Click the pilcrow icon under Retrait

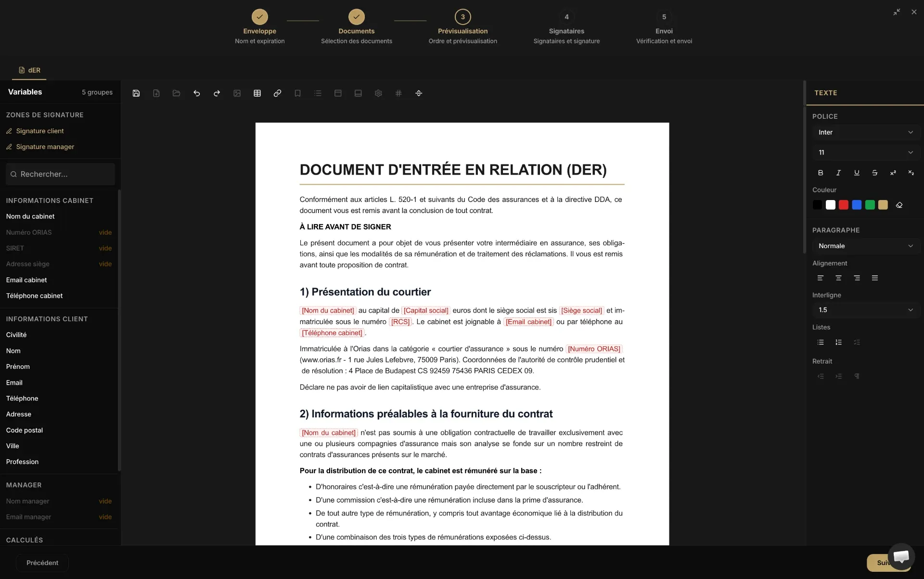coord(857,376)
